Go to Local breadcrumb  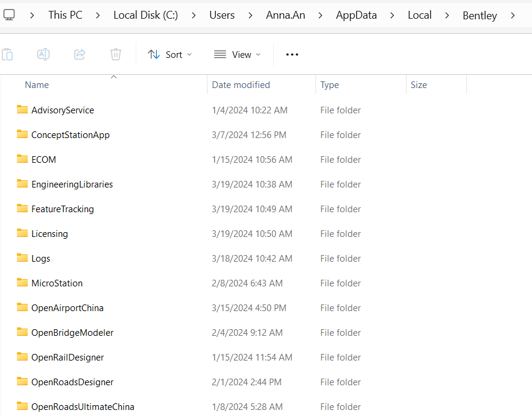coord(420,15)
